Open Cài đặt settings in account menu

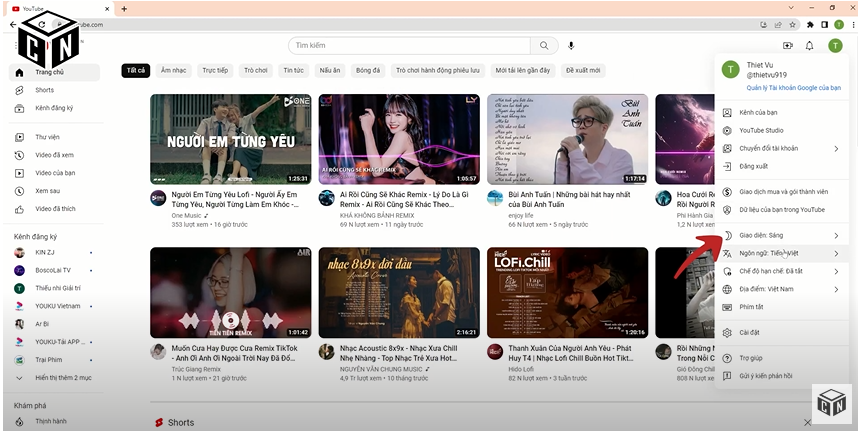click(750, 332)
